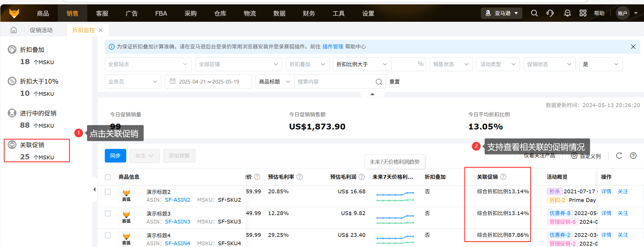Open notifications bell icon
This screenshot has height=247, width=644.
(567, 13)
